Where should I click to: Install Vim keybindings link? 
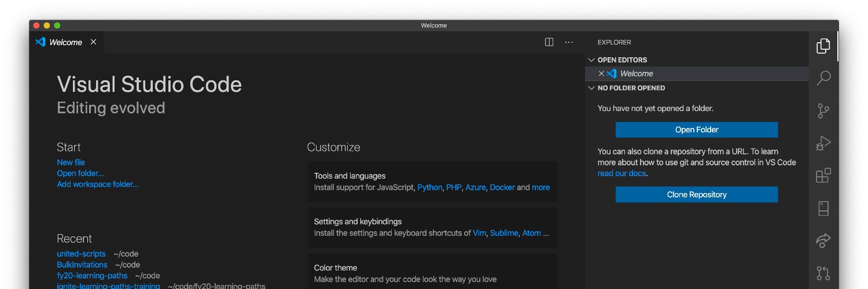tap(479, 233)
